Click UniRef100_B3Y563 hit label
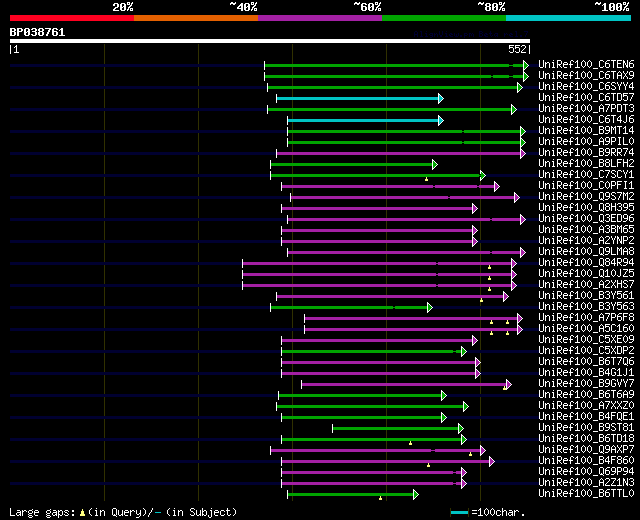 (586, 307)
